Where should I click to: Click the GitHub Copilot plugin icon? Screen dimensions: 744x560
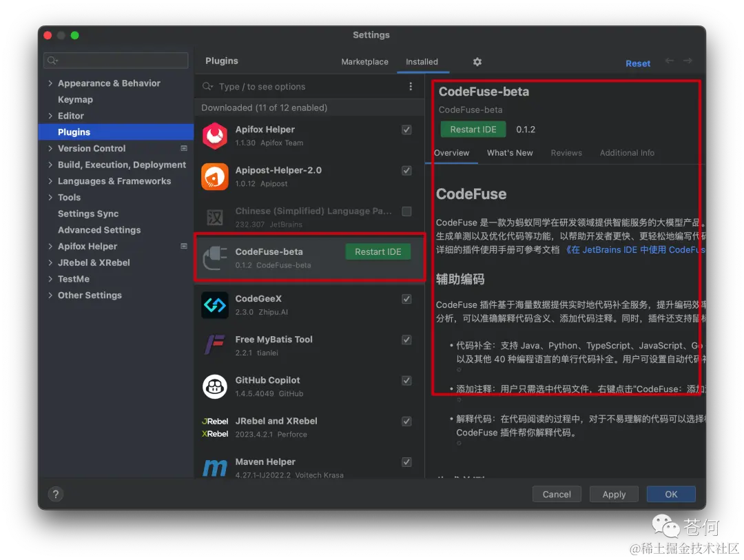[x=215, y=386]
